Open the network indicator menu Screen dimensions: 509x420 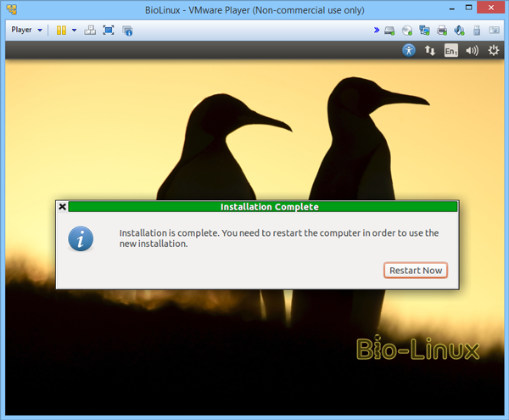[x=430, y=50]
